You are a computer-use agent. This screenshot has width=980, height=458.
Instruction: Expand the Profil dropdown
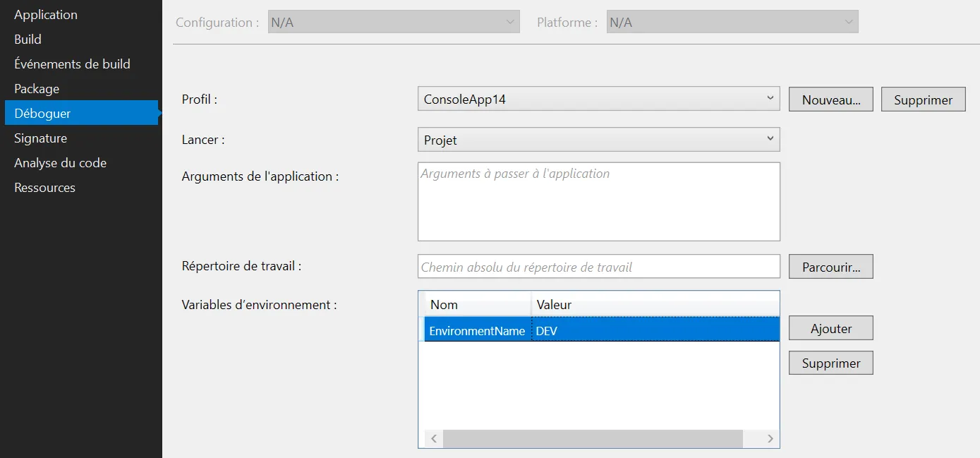click(x=598, y=100)
